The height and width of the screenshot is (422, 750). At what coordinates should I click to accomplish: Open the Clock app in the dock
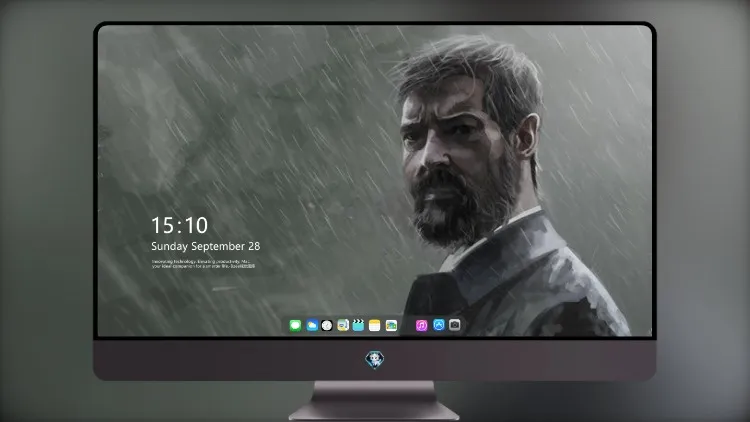pos(327,325)
